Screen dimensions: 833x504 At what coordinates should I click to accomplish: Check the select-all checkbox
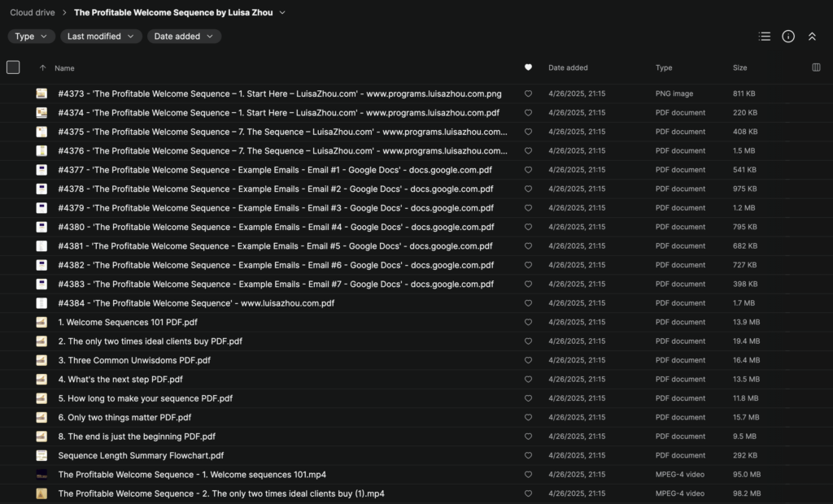pyautogui.click(x=13, y=67)
